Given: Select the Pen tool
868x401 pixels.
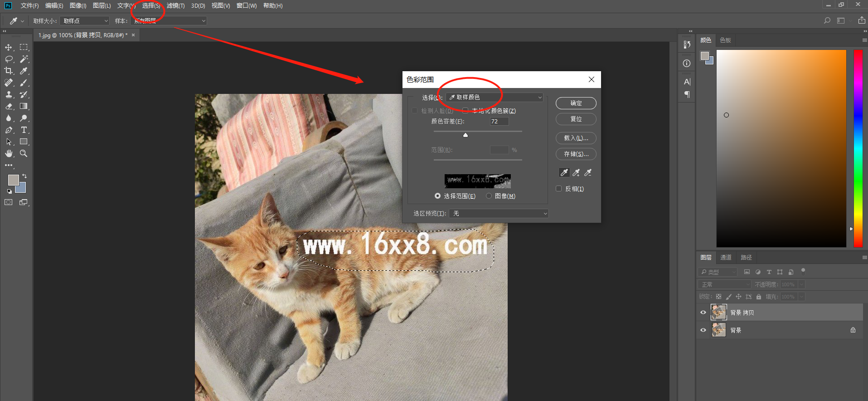Looking at the screenshot, I should [x=9, y=130].
